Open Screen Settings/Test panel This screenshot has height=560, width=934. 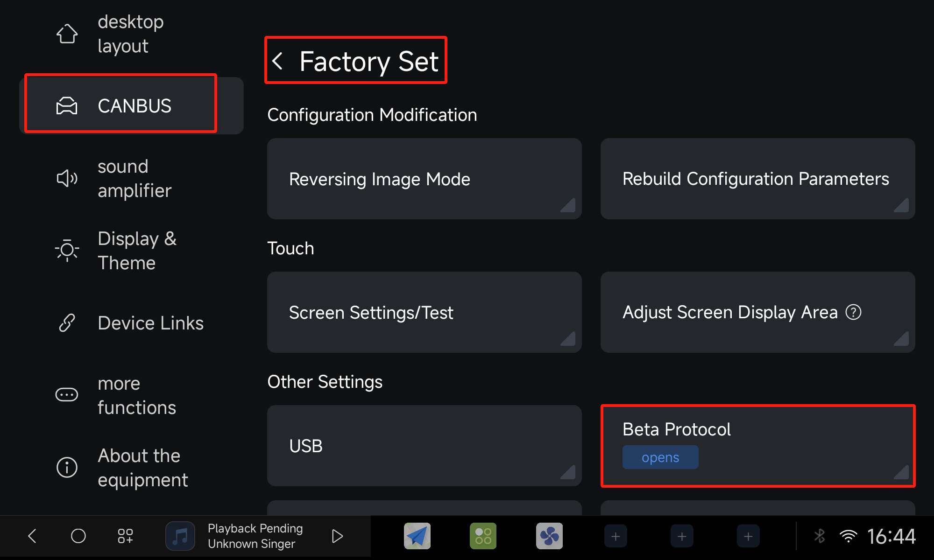point(425,312)
